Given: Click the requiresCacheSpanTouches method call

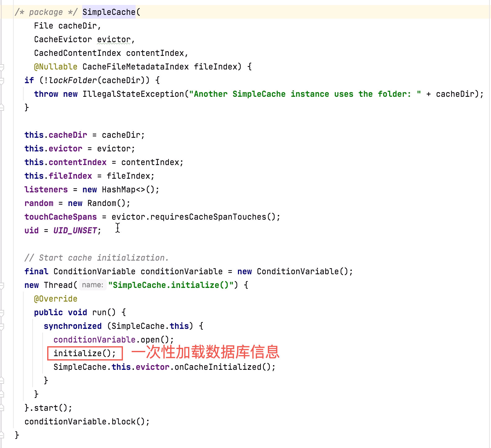Looking at the screenshot, I should [208, 217].
